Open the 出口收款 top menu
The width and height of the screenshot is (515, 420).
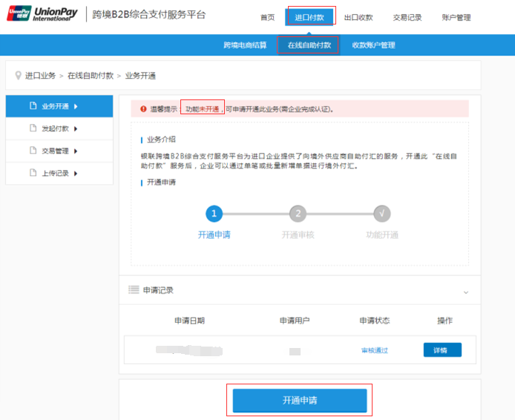coord(358,17)
